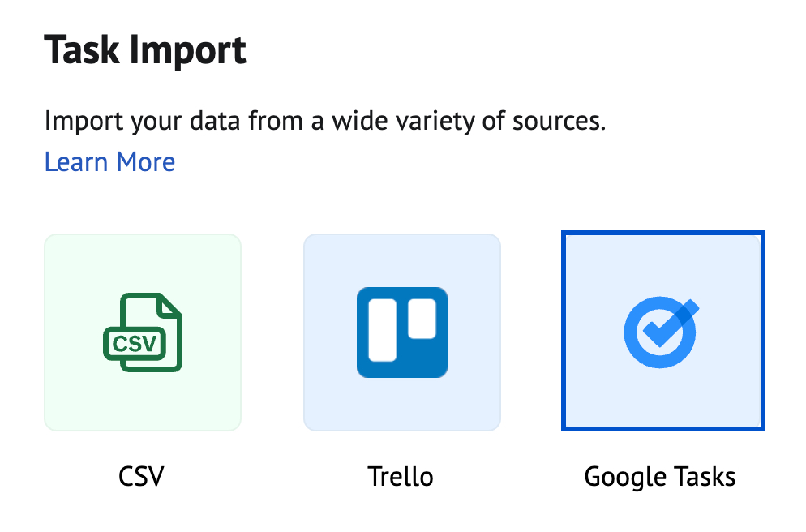Click the Task Import heading
806x532 pixels.
pyautogui.click(x=146, y=50)
